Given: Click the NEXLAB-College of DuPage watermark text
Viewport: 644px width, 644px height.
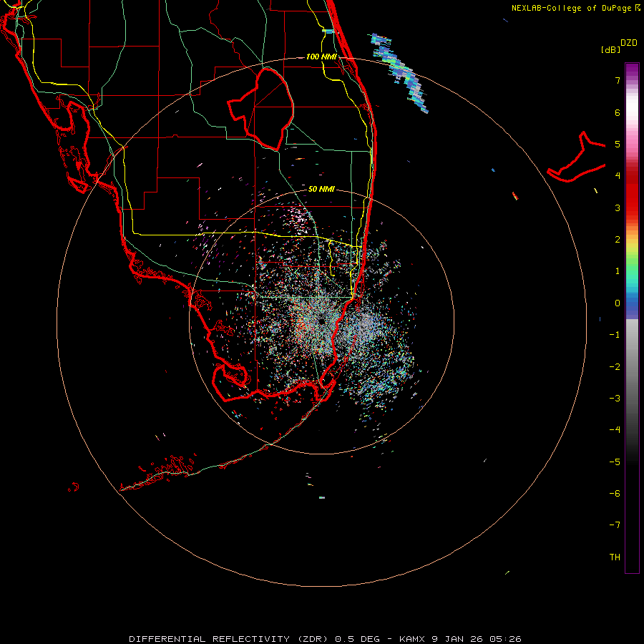Looking at the screenshot, I should 575,8.
